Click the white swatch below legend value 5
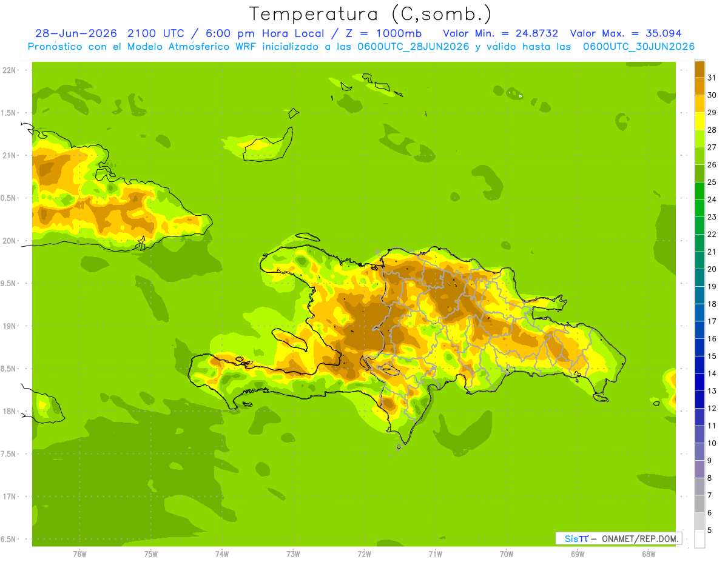Image resolution: width=728 pixels, height=562 pixels. pyautogui.click(x=699, y=539)
